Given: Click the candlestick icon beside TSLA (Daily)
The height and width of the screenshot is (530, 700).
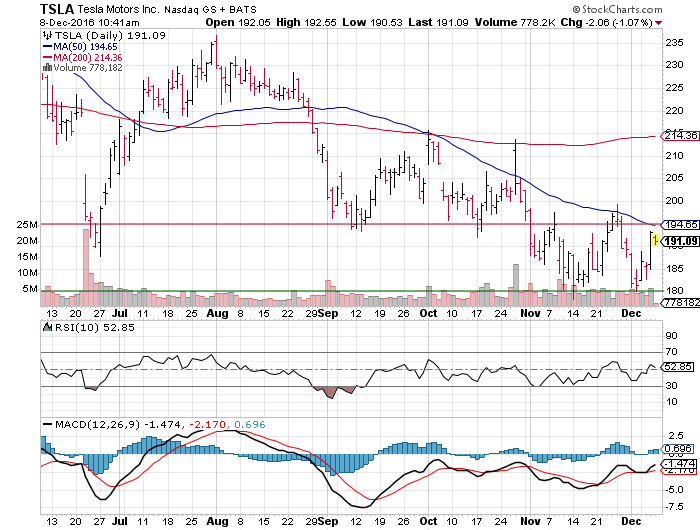Looking at the screenshot, I should [x=46, y=35].
